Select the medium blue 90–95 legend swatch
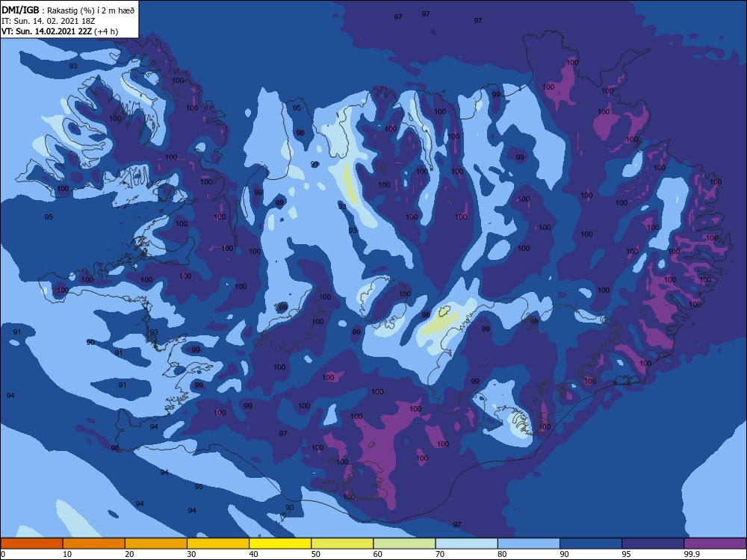This screenshot has height=560, width=747. tap(591, 544)
